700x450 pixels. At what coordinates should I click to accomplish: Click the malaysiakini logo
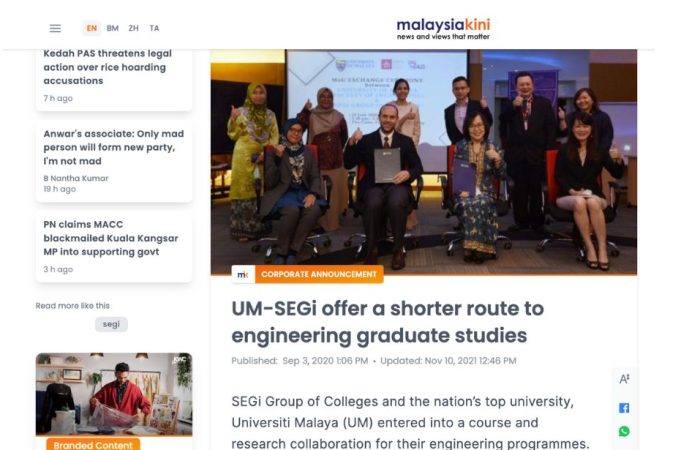[443, 29]
